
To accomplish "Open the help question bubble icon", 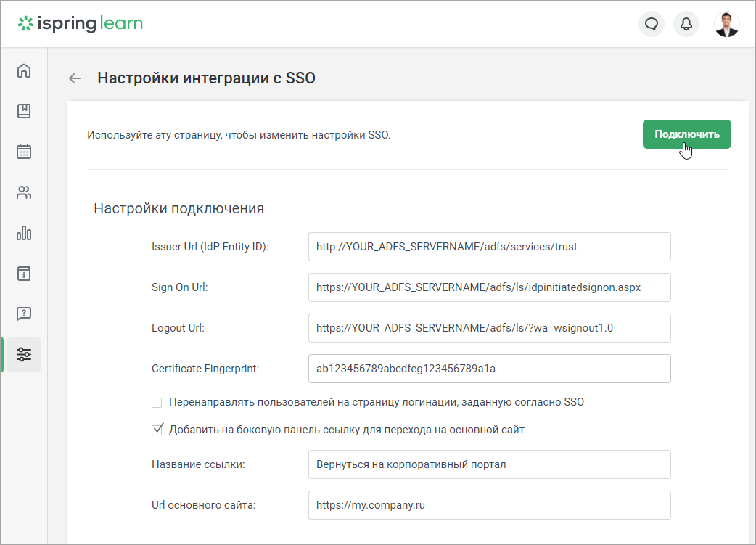I will coord(24,314).
